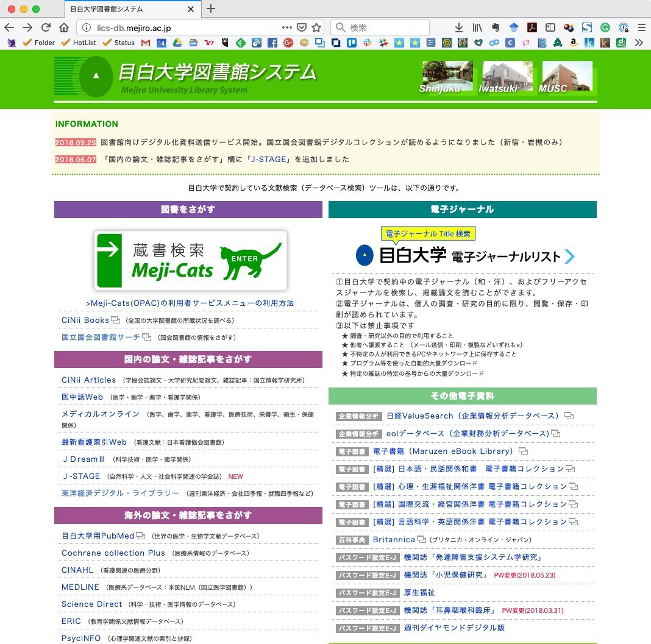651x644 pixels.
Task: Open the Firefox Library icon
Action: click(477, 28)
